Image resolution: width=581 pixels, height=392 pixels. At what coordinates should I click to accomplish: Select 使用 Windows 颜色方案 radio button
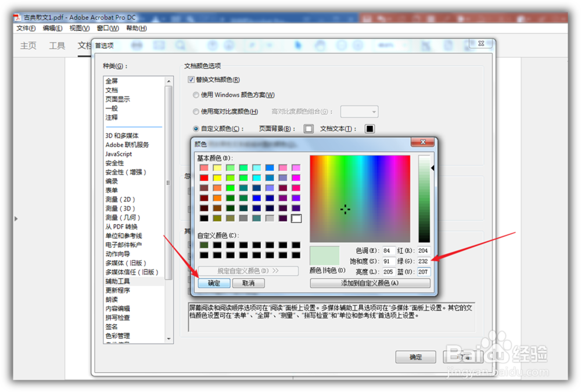coord(196,95)
